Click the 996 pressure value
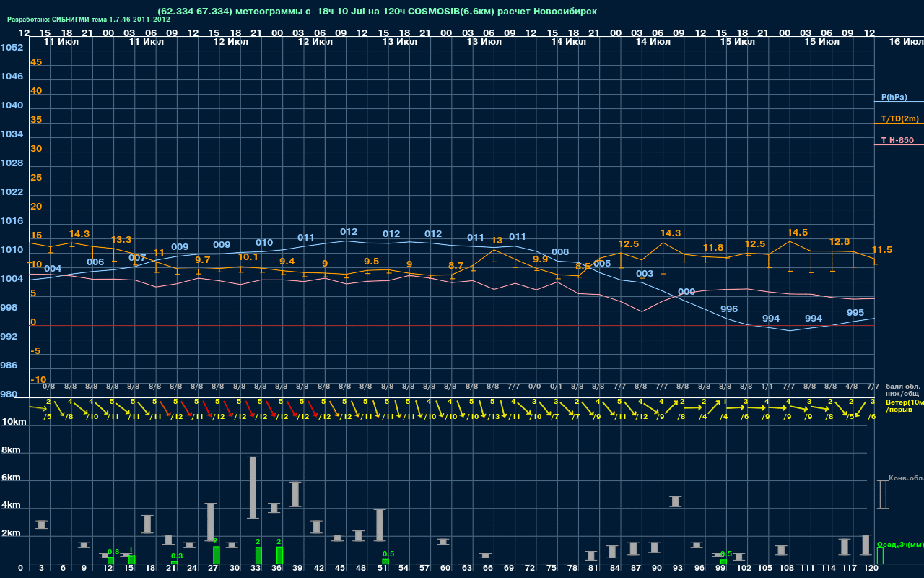924x578 pixels. [729, 309]
